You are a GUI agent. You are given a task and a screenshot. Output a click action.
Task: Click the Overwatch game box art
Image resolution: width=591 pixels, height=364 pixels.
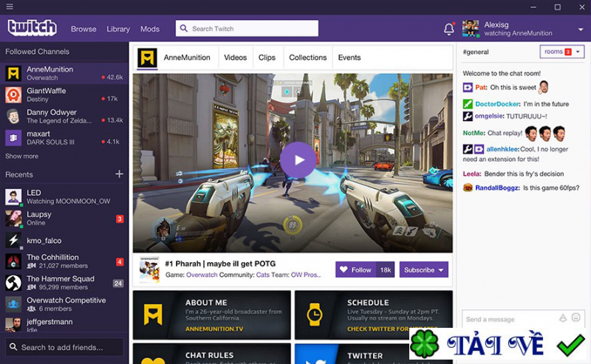point(150,269)
